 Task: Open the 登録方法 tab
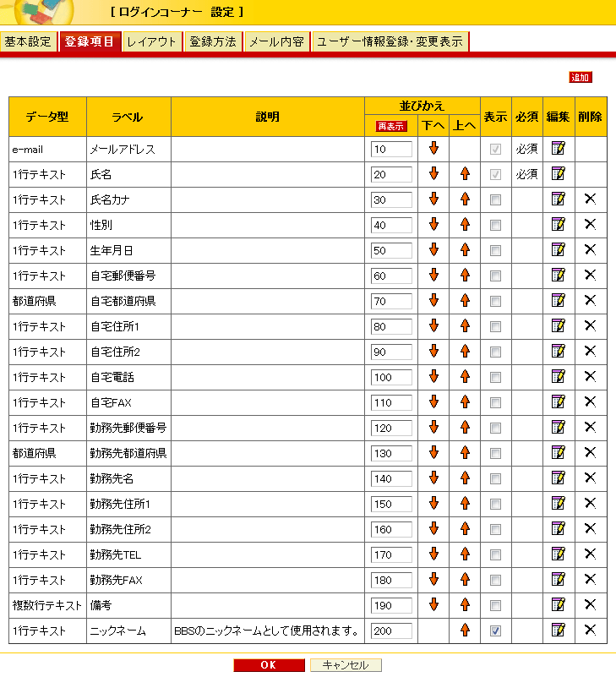(x=213, y=42)
